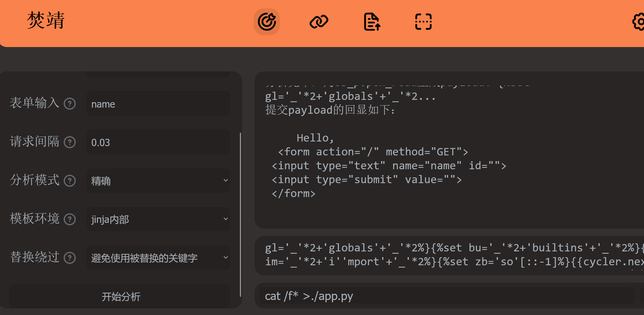This screenshot has height=315, width=644.
Task: Open the document upload icon tab
Action: point(372,22)
